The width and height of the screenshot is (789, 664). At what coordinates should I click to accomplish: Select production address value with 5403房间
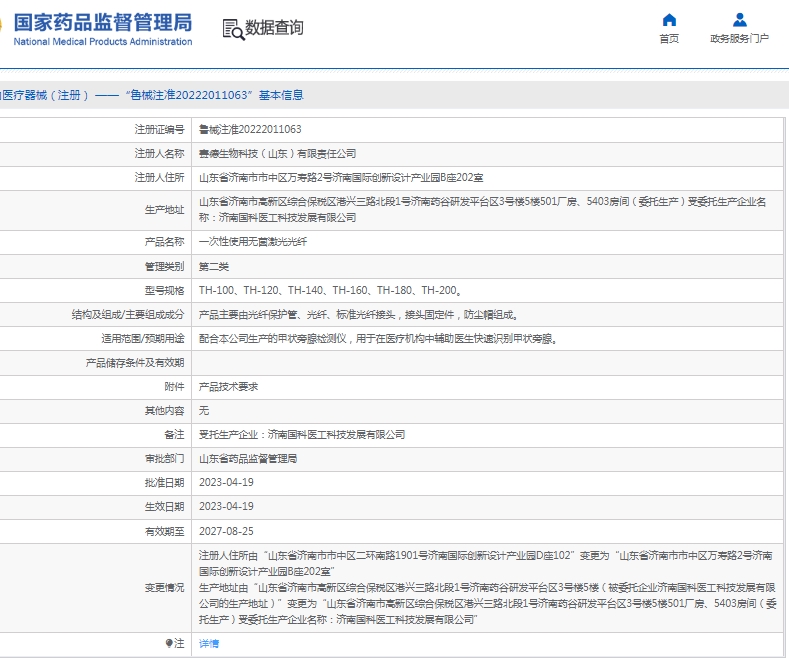click(483, 210)
